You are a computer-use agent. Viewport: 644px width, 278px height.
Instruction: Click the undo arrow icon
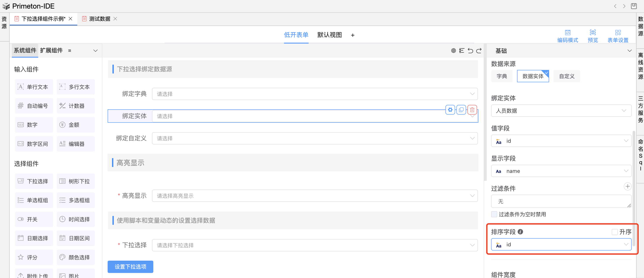(x=470, y=51)
